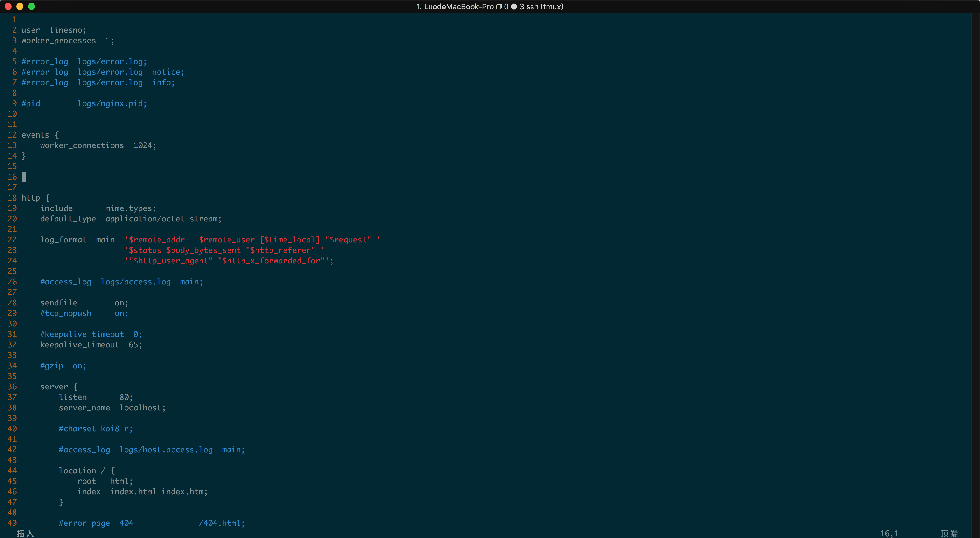Place cursor on 'worker_processes' directive

pos(59,40)
